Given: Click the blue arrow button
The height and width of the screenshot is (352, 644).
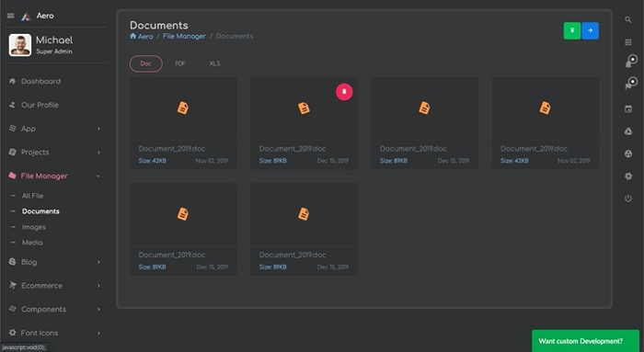Looking at the screenshot, I should pos(591,30).
